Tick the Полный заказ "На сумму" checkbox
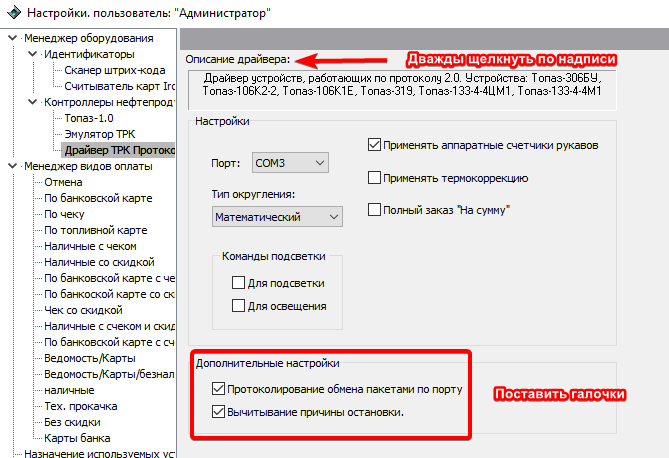 tap(375, 210)
